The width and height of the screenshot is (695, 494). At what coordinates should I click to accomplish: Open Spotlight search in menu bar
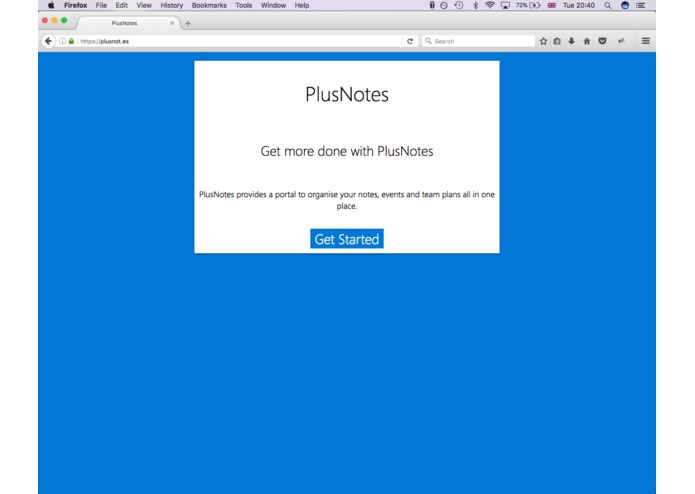click(x=608, y=5)
